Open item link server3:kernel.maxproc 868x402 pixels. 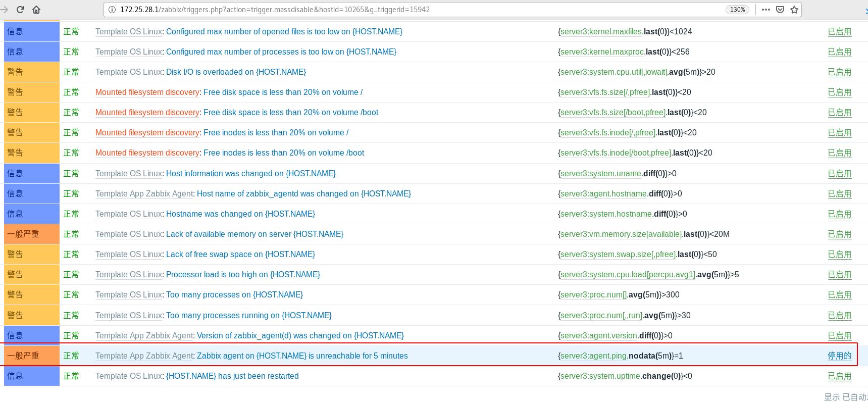point(602,52)
